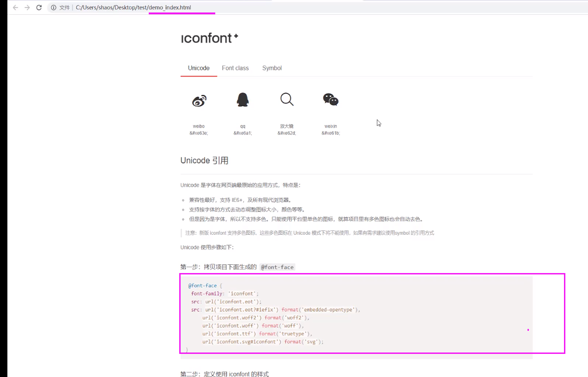Switch to the Symbol tab

pos(272,68)
